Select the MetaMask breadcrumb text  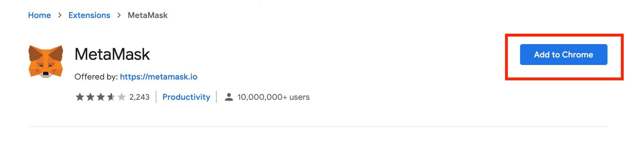148,15
